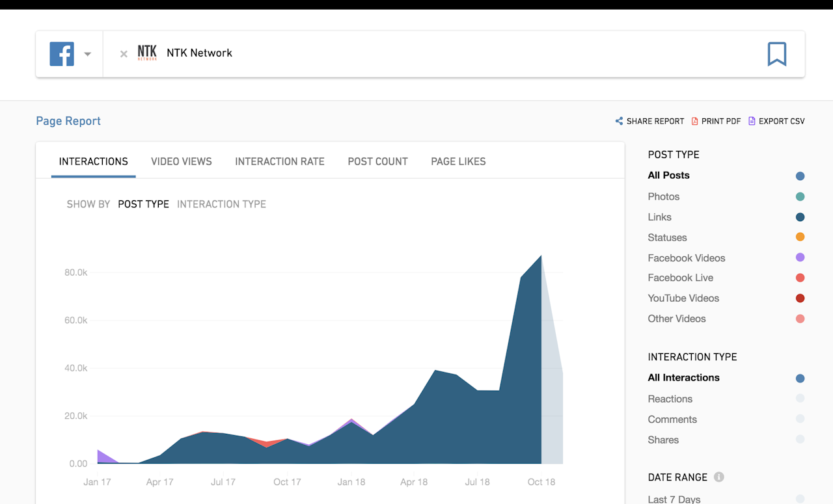Screen dimensions: 833x504
Task: Enable the Shares interaction filter
Action: (663, 440)
